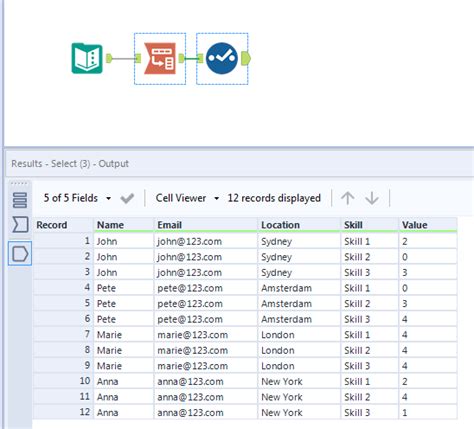Click the Select tool's green output anchor

click(246, 58)
